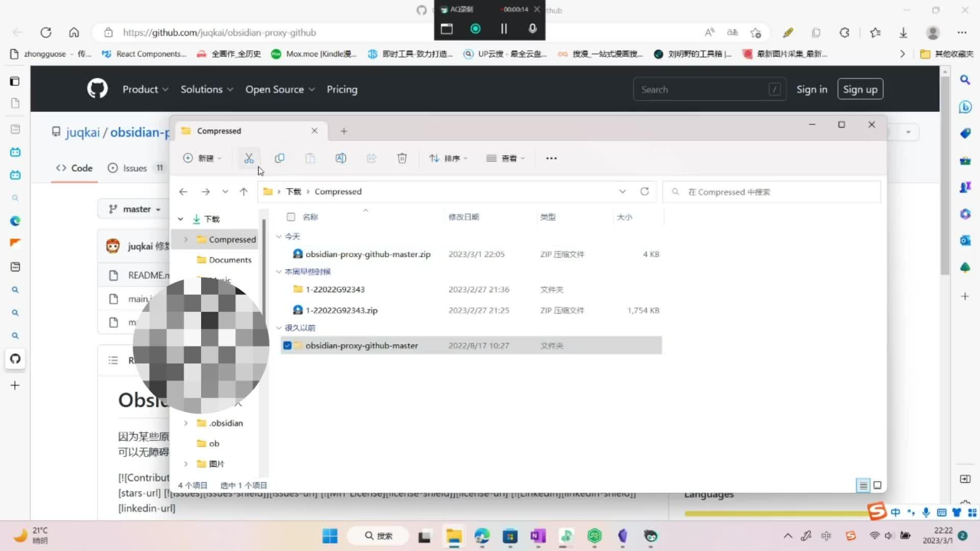Image resolution: width=980 pixels, height=551 pixels.
Task: Open the 排序 sort dropdown
Action: pos(449,158)
